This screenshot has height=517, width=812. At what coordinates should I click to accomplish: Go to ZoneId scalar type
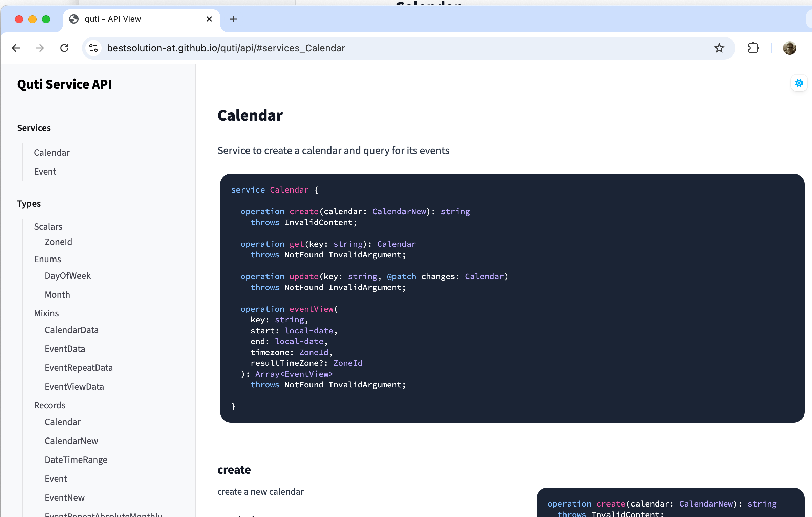[x=58, y=242]
